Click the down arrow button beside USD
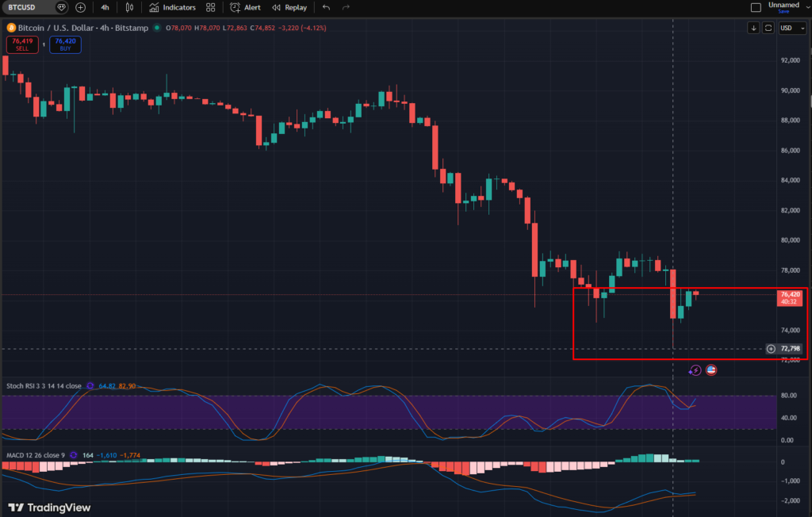 tap(753, 28)
